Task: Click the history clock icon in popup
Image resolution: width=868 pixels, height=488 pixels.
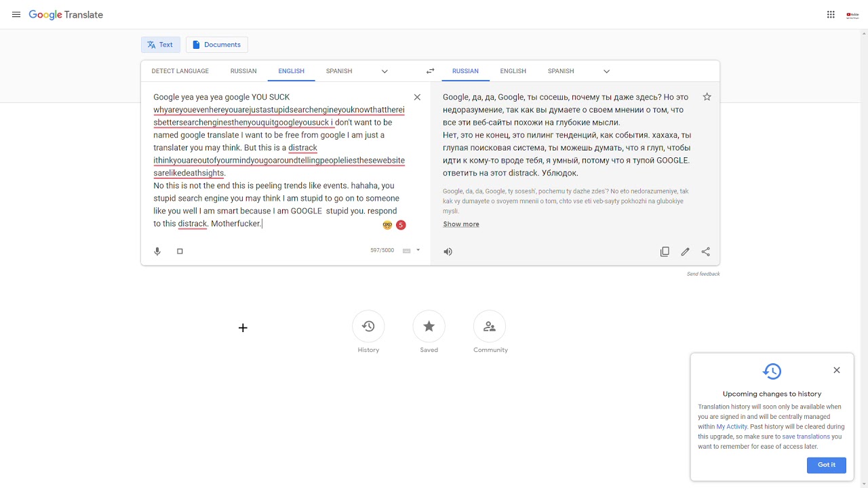Action: tap(772, 371)
